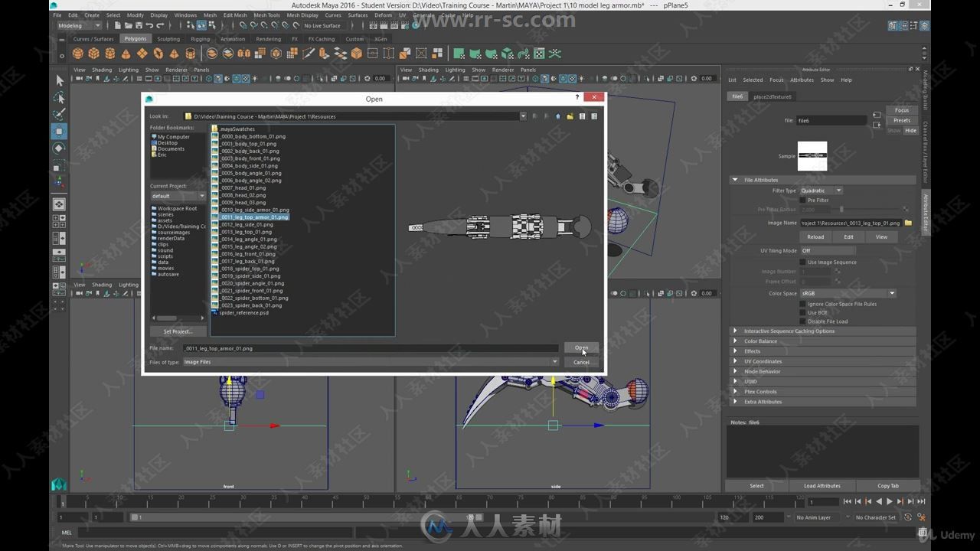
Task: Click the Sample texture thumbnail
Action: [x=812, y=156]
